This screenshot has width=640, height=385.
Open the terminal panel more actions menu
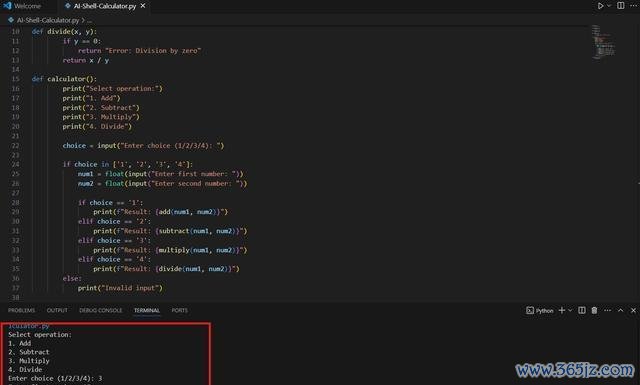click(x=607, y=310)
